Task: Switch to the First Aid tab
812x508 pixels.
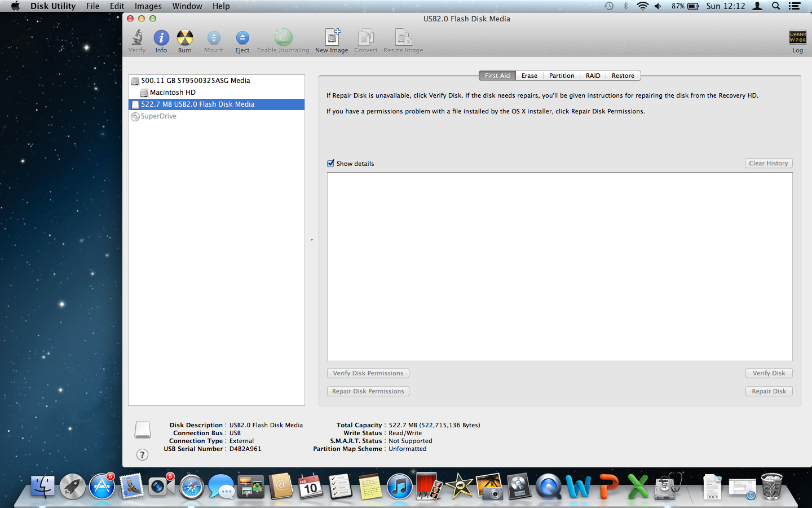Action: pos(497,76)
